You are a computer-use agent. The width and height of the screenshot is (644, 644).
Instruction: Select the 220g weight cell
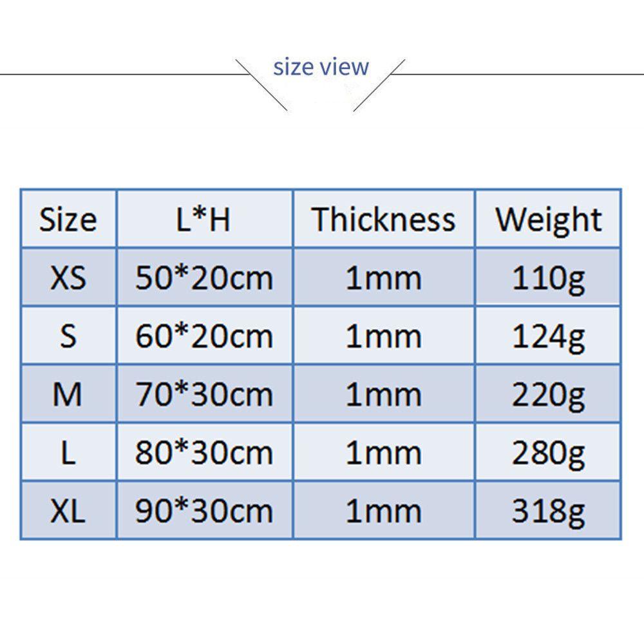548,394
